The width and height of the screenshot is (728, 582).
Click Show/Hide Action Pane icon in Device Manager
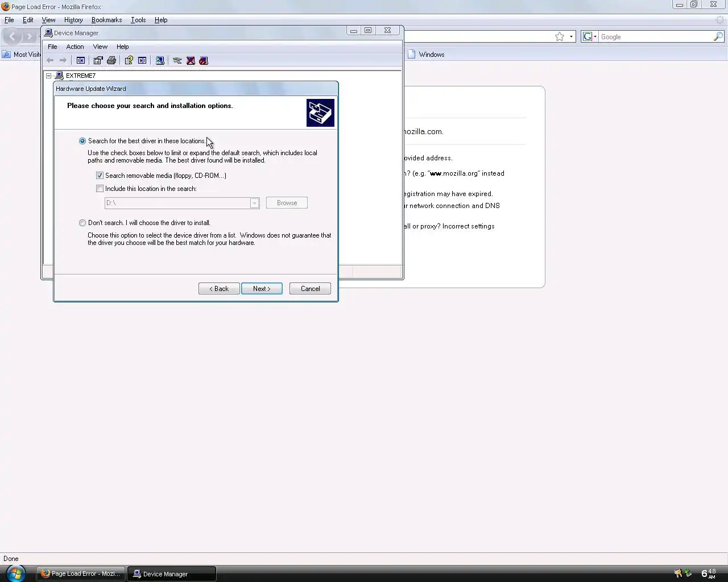142,60
